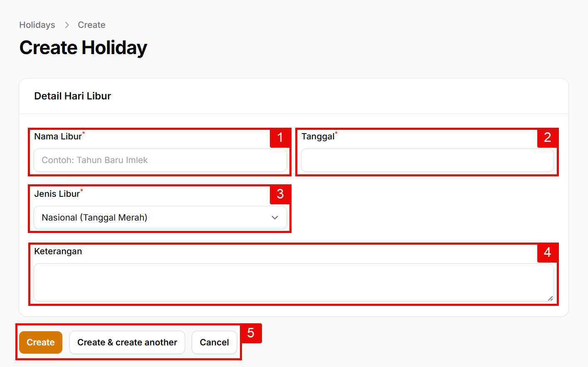Screen dimensions: 588x367
Task: Click the Jenis Libur field label
Action: point(57,194)
